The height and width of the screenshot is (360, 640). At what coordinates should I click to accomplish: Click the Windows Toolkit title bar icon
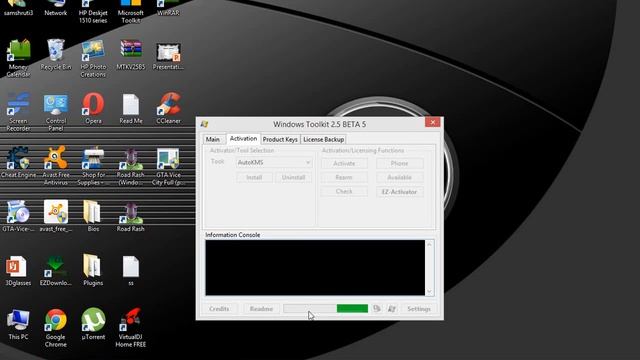click(x=204, y=124)
